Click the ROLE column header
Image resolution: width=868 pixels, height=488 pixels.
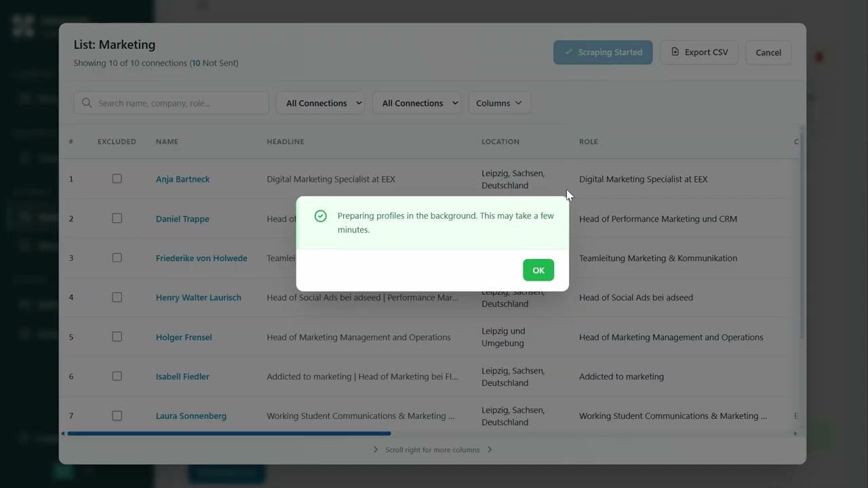[589, 142]
